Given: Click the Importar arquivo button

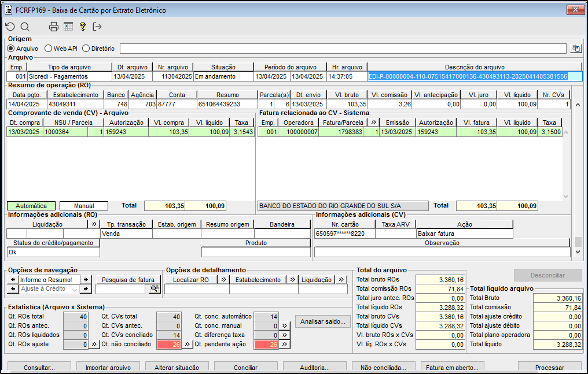Looking at the screenshot, I should [x=108, y=367].
